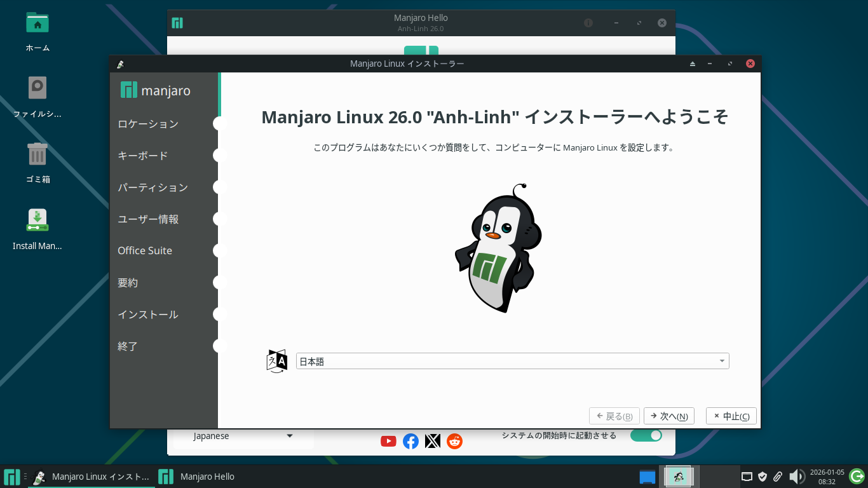Click the このプログラムは... description text

493,147
